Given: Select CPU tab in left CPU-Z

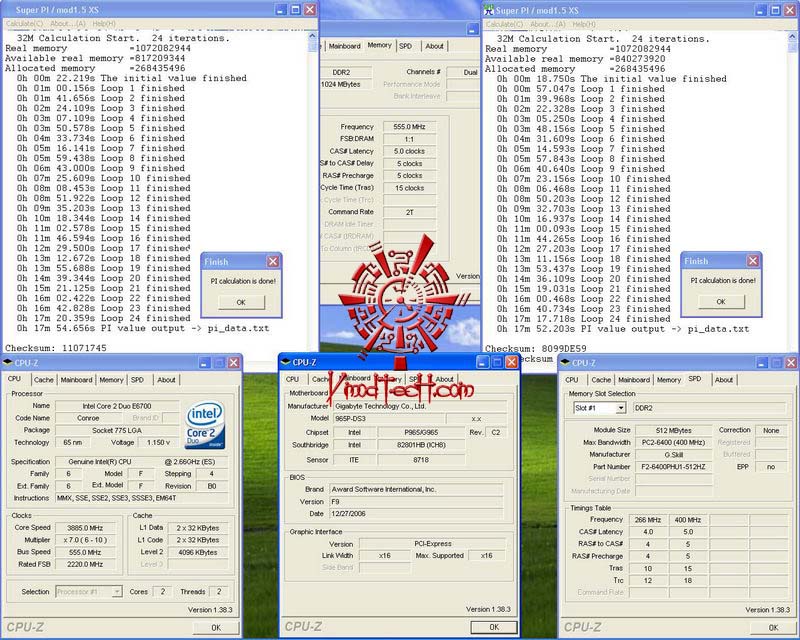Looking at the screenshot, I should (x=15, y=379).
